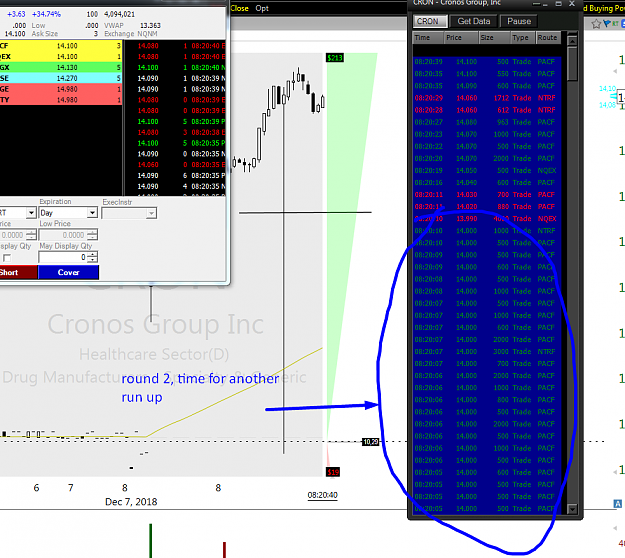Select the 08:20:39 14.100 500 PACF trade row
The image size is (625, 558).
pos(487,62)
